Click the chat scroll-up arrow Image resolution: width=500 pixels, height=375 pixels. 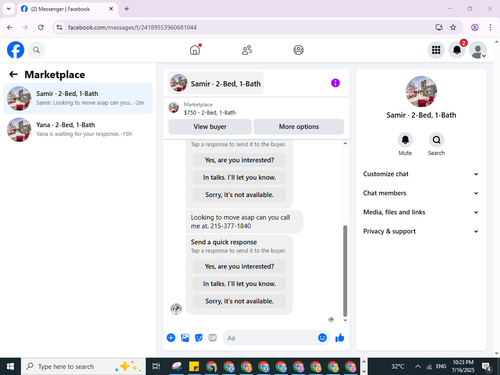(345, 143)
